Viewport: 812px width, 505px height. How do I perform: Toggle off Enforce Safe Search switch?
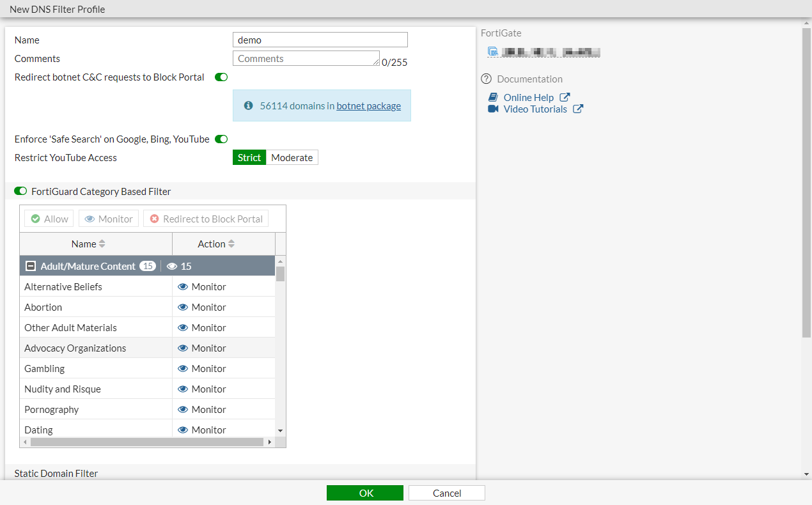[x=221, y=139]
